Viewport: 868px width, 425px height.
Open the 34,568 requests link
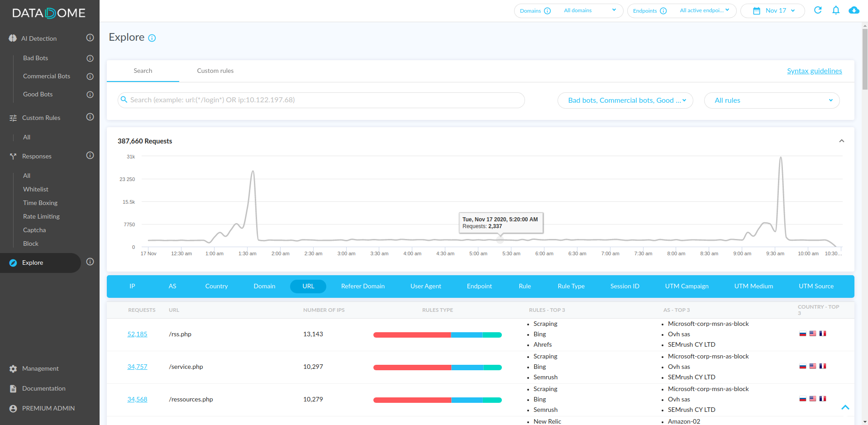point(137,400)
